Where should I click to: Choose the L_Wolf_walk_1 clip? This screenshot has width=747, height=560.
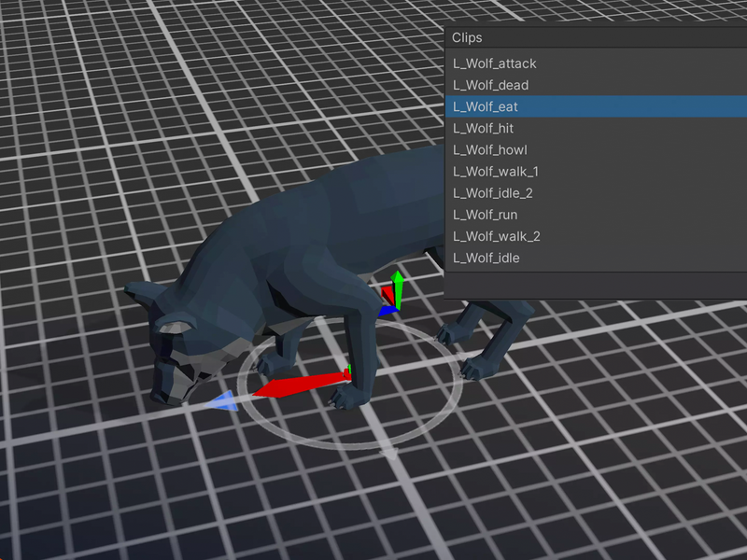pos(596,172)
